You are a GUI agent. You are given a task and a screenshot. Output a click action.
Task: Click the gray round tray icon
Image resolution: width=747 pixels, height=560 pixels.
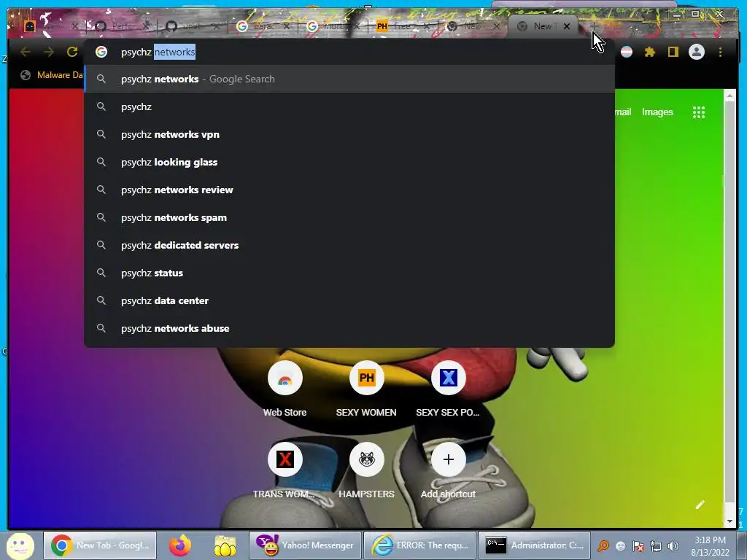tap(621, 546)
